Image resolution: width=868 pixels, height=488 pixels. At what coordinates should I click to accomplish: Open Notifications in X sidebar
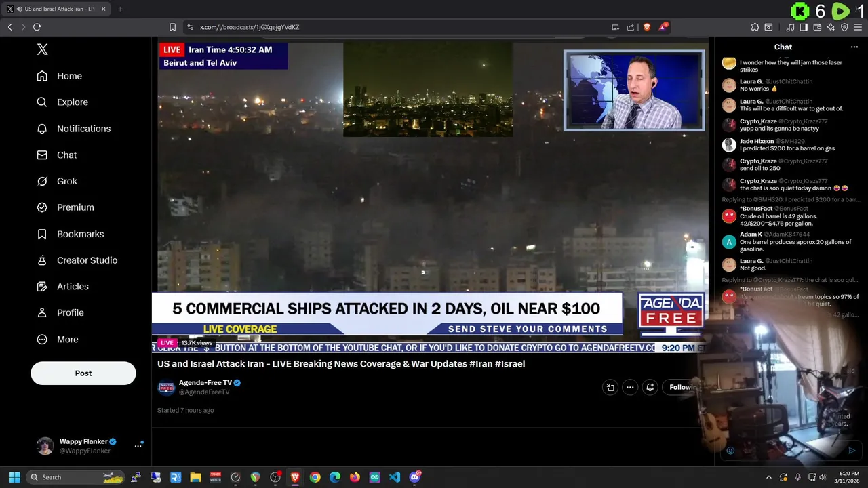[x=74, y=129]
